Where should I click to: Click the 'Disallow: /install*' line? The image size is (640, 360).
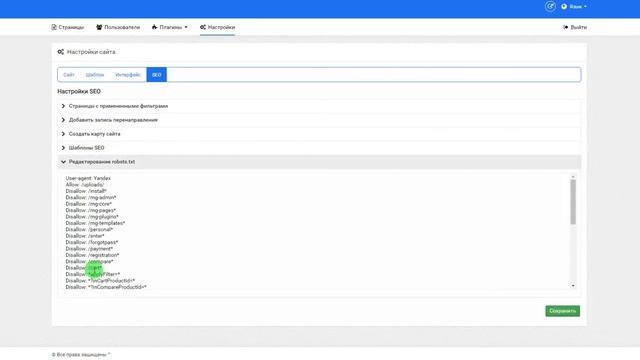tap(86, 191)
